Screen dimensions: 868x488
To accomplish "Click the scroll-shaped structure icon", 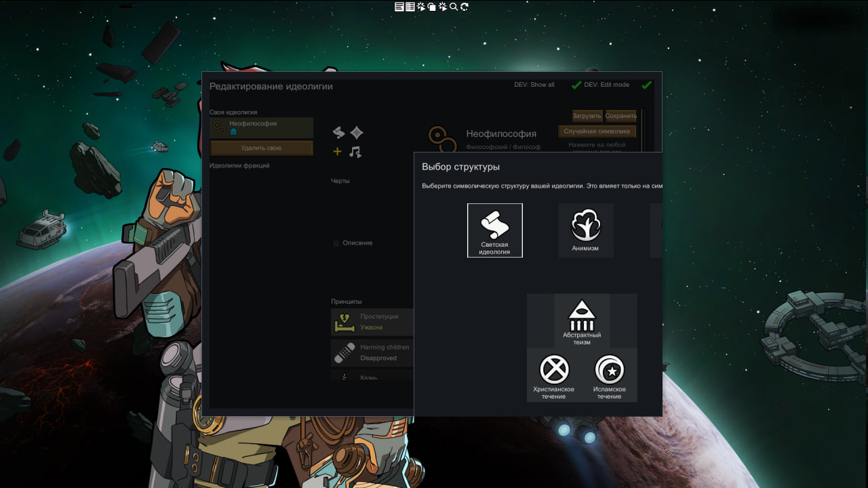I will pos(339,133).
